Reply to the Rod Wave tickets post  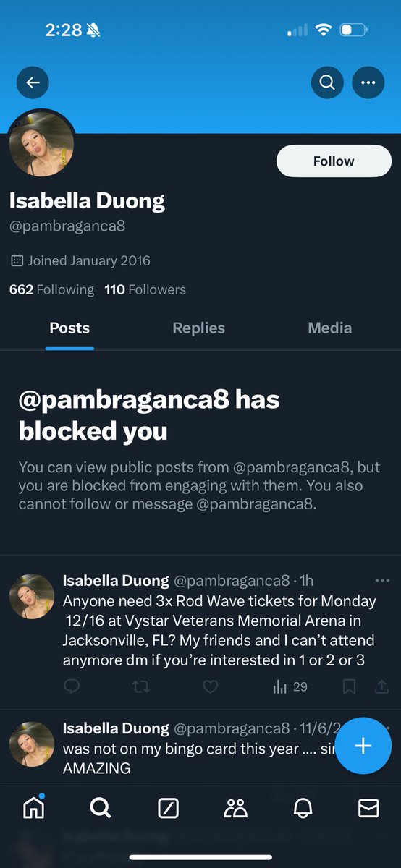coord(71,686)
